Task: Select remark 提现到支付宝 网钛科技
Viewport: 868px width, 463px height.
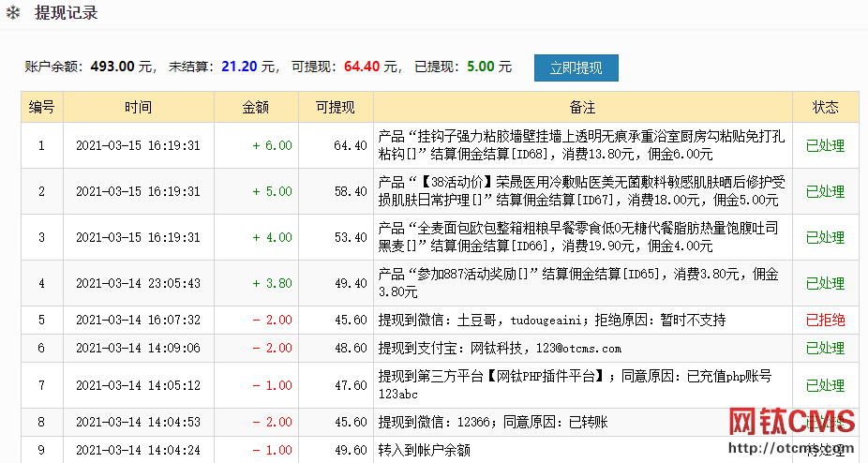Action: (x=500, y=348)
